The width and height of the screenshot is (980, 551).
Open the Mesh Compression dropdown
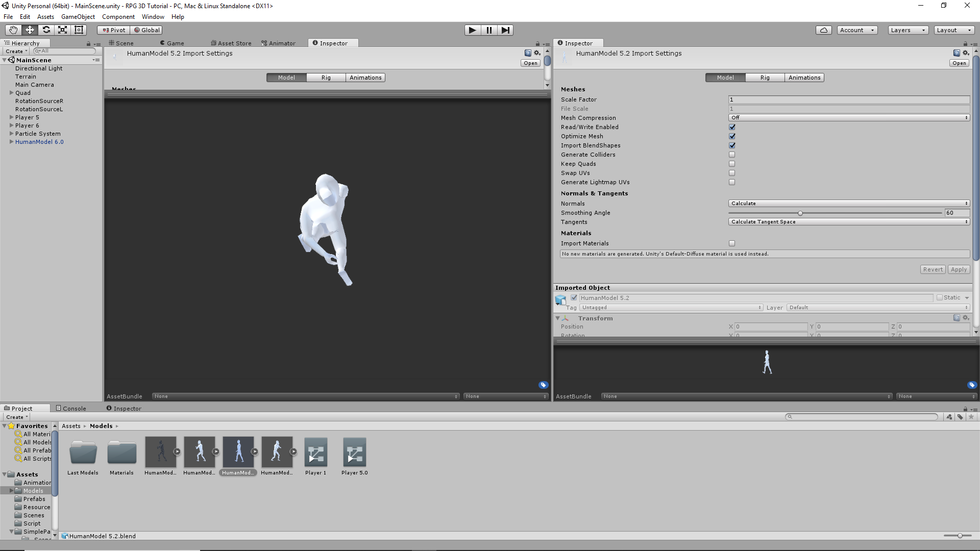coord(848,118)
